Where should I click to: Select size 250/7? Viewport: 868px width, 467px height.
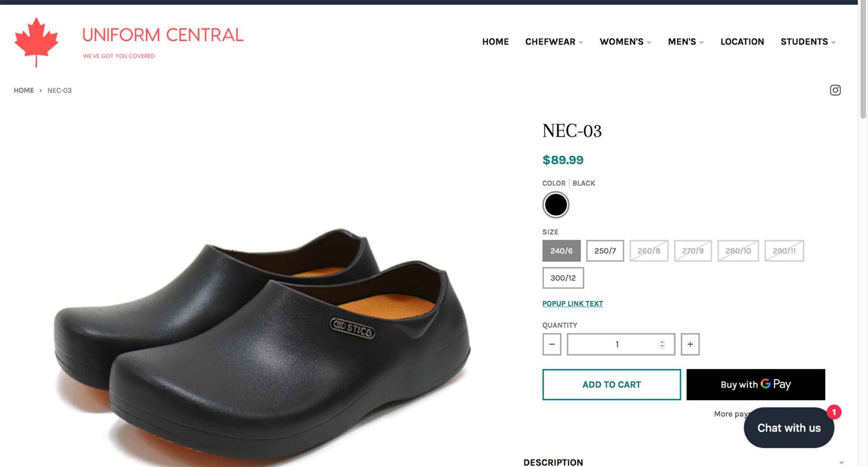tap(605, 251)
